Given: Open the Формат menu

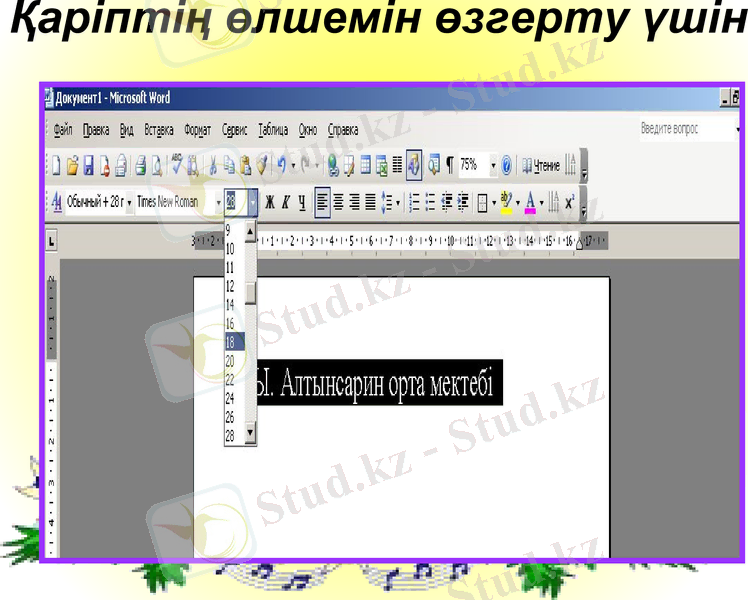Looking at the screenshot, I should pyautogui.click(x=197, y=129).
